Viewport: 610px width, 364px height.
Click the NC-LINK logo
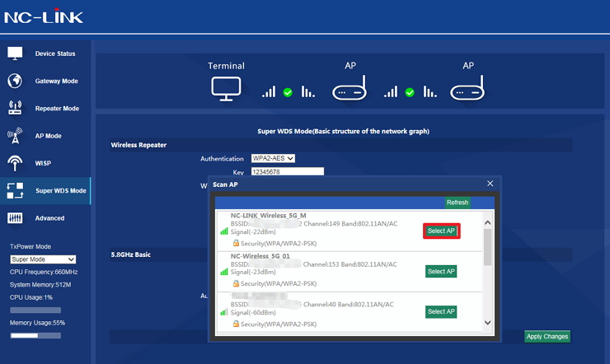click(x=44, y=16)
